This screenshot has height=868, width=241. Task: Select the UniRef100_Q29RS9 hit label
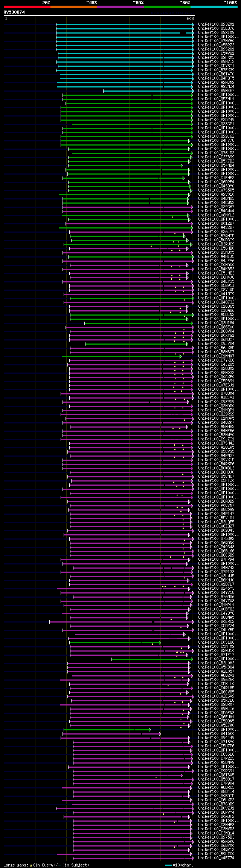pyautogui.click(x=216, y=414)
